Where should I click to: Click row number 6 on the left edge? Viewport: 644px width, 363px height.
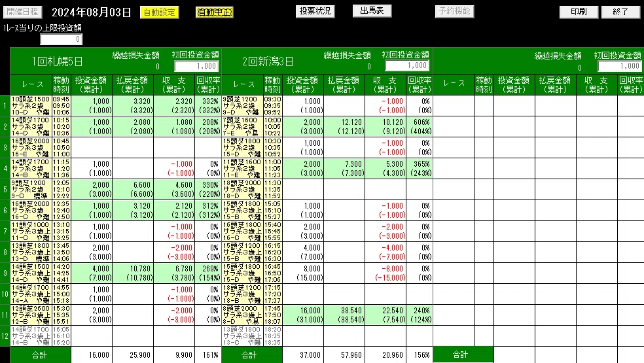[x=5, y=210]
